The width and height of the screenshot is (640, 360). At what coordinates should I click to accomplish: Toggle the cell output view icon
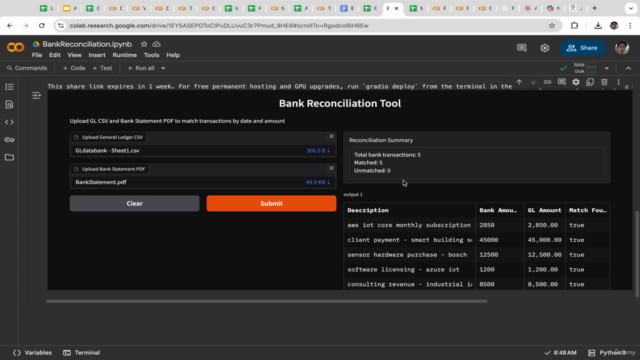36,96
